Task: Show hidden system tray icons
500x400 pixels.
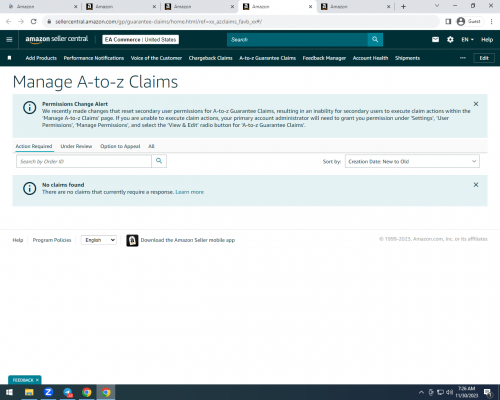Action: point(421,392)
